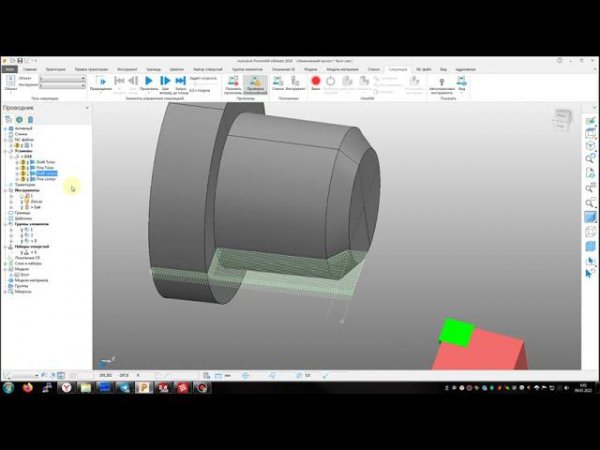The width and height of the screenshot is (600, 450).
Task: Click the Play simulation button
Action: [x=148, y=81]
